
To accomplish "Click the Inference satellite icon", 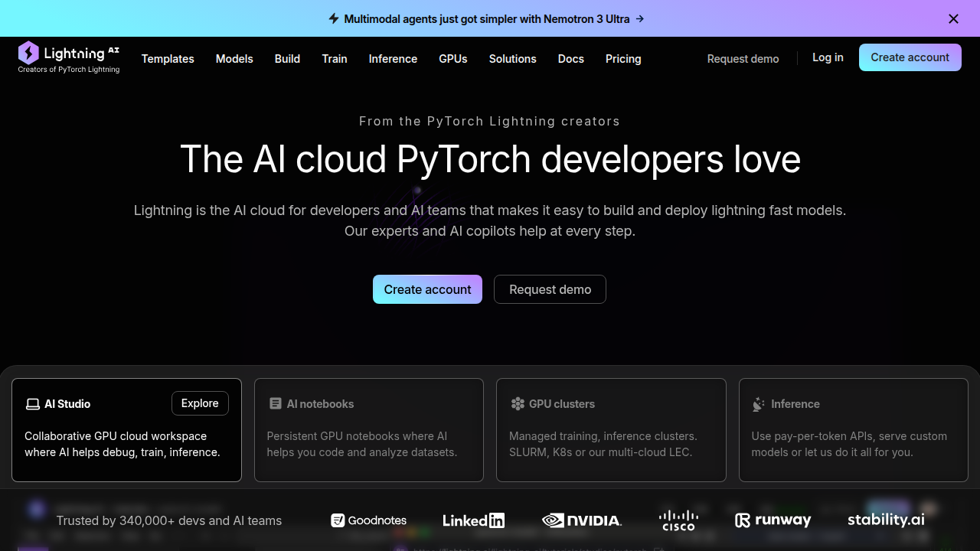I will pyautogui.click(x=759, y=404).
